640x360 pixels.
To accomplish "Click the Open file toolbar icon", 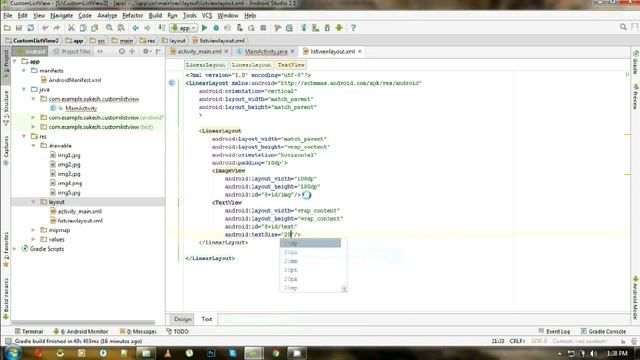I will pos(7,28).
